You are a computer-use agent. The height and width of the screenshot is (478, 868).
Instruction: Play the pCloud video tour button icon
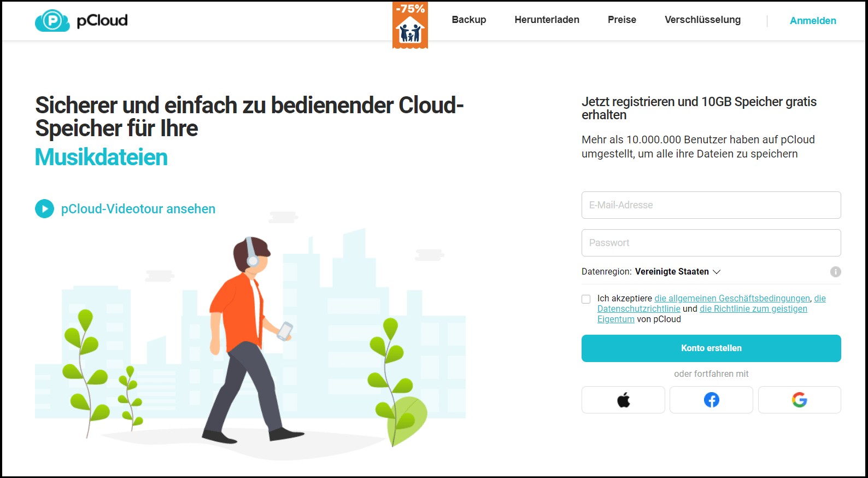tap(44, 208)
